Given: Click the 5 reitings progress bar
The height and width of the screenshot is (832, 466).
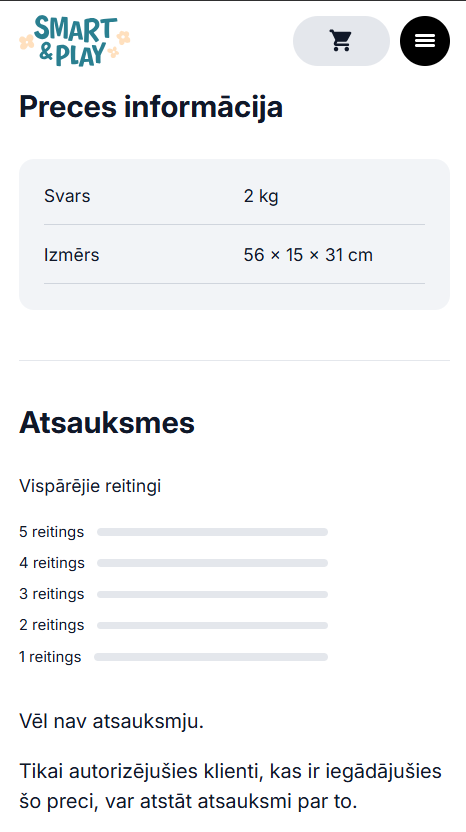Looking at the screenshot, I should point(212,532).
